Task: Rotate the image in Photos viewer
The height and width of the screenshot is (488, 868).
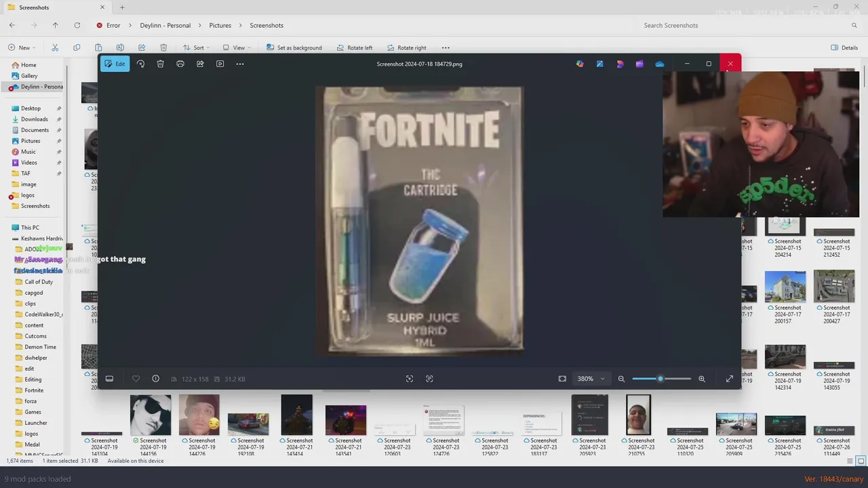Action: pos(140,64)
